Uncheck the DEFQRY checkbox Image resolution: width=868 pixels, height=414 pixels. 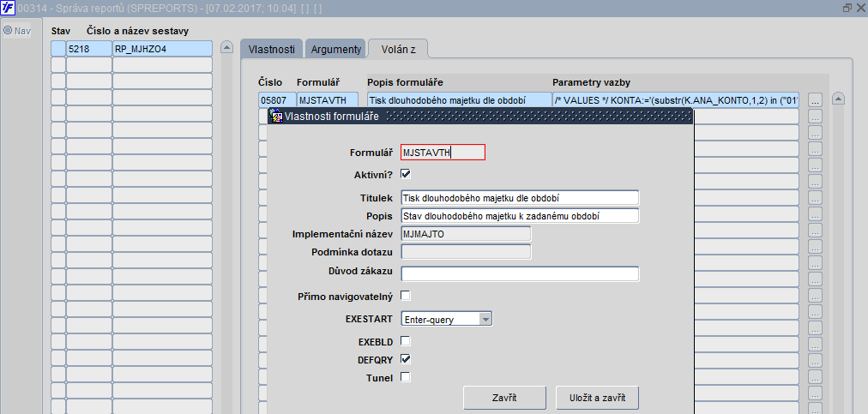tap(406, 358)
